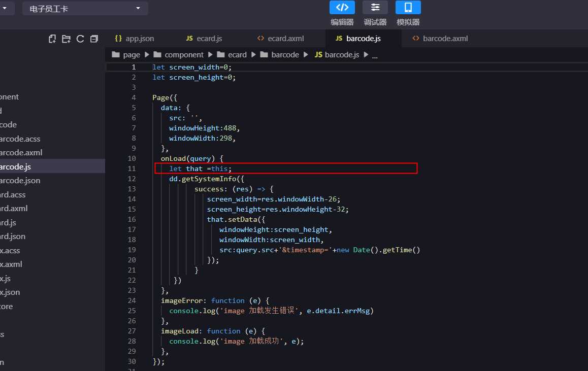Click the component folder in breadcrumb
Screen dimensions: 588x371
[179, 55]
